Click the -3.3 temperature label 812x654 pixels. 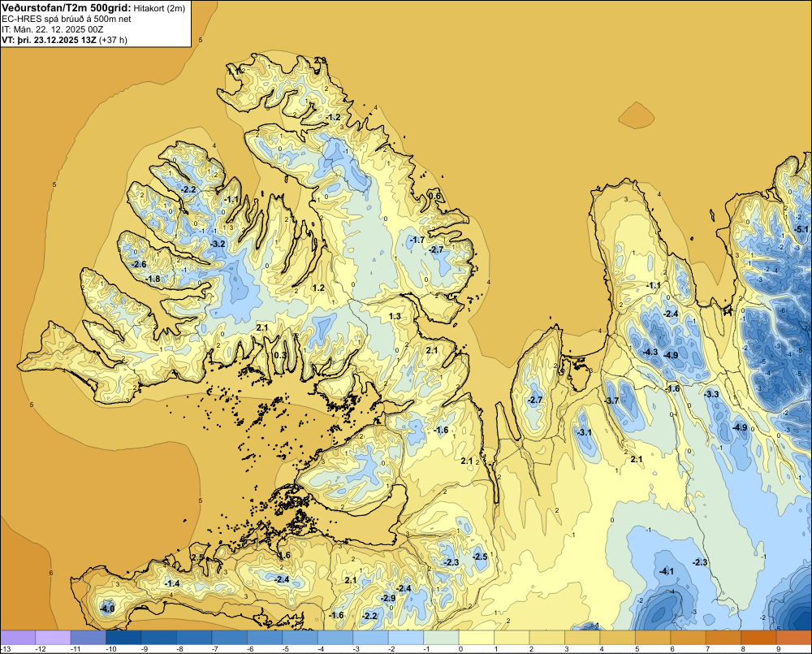pos(711,394)
